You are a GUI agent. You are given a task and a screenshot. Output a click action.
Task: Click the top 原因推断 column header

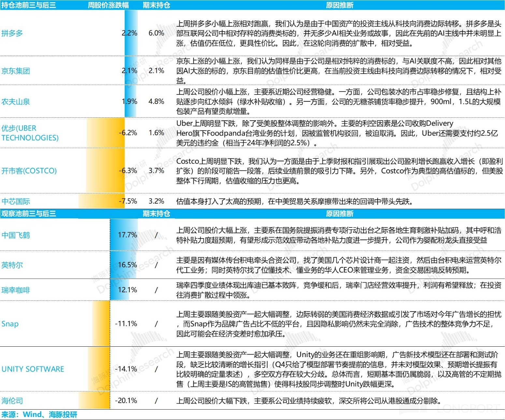[x=339, y=5]
